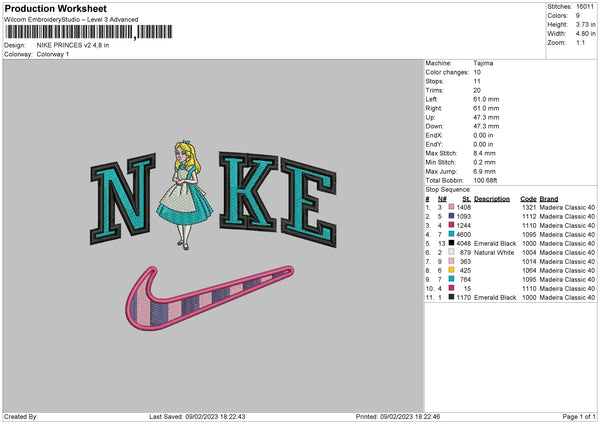Select code '1014' in stop row 7

[529, 261]
